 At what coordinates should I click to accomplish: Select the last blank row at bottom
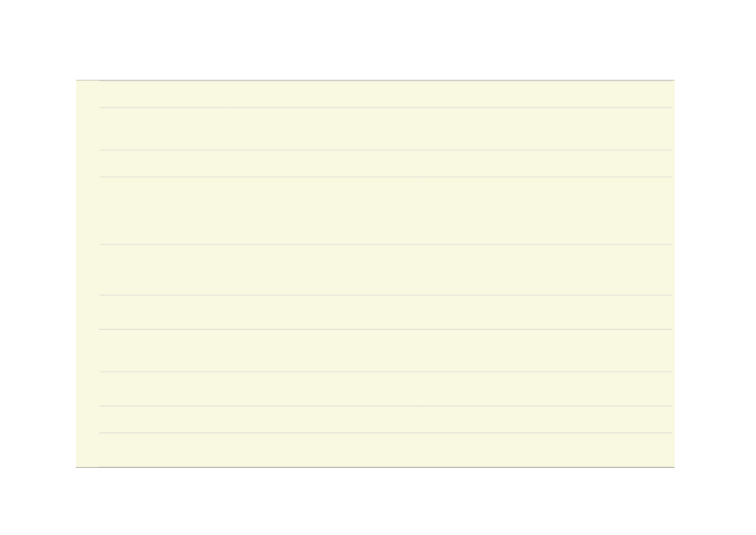(385, 450)
